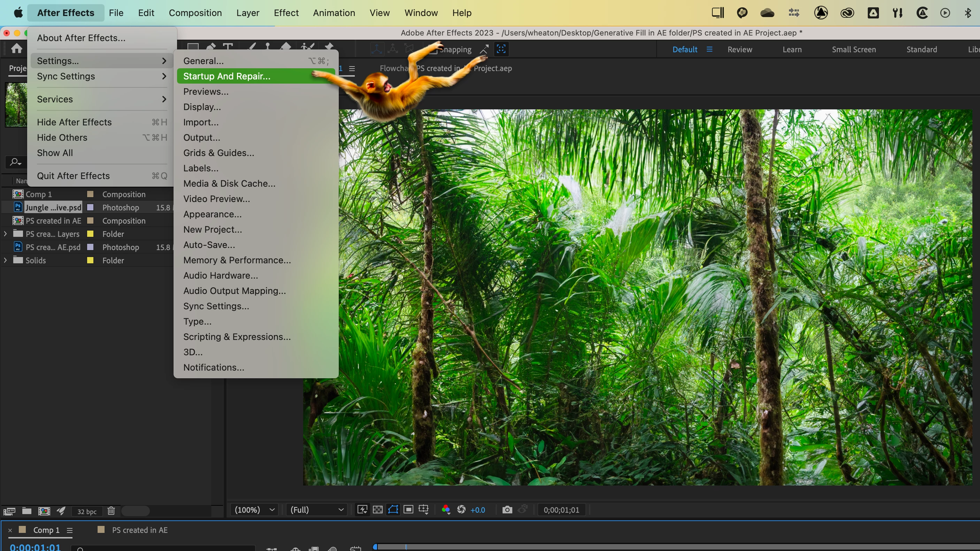Open Interpret Footage icon in Project panel
This screenshot has height=551, width=980.
pyautogui.click(x=9, y=511)
